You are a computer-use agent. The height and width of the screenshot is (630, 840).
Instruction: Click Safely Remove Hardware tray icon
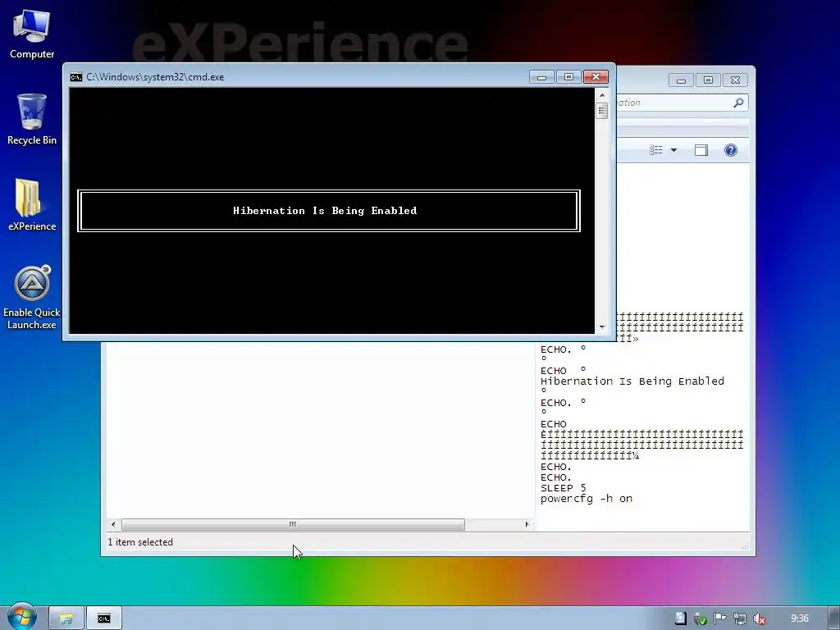tap(701, 619)
